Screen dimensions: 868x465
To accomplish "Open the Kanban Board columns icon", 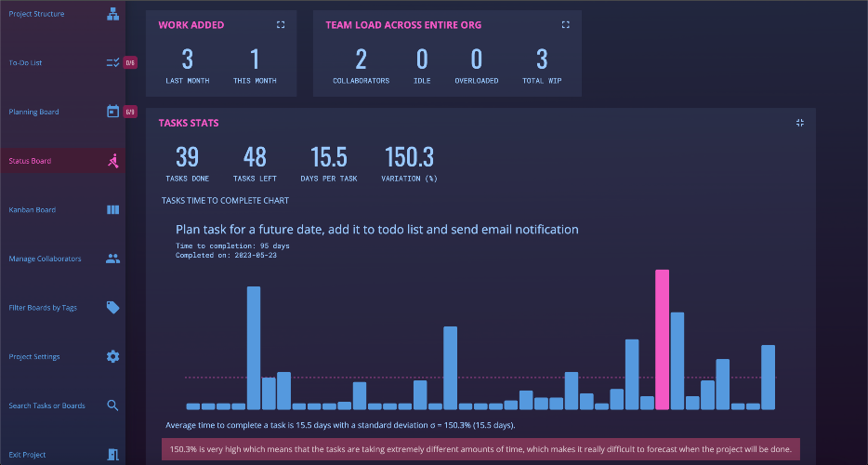I will coord(113,209).
